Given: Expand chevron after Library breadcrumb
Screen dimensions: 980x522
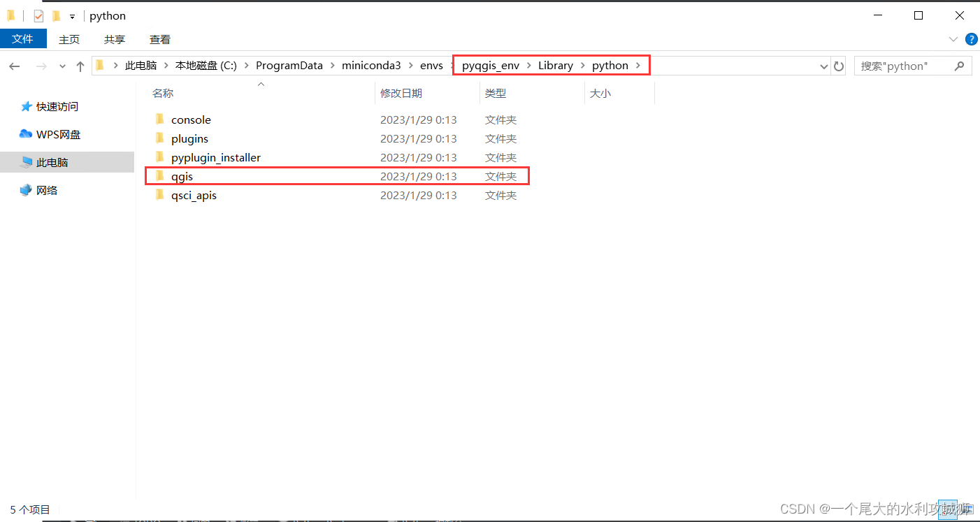Looking at the screenshot, I should pos(583,66).
